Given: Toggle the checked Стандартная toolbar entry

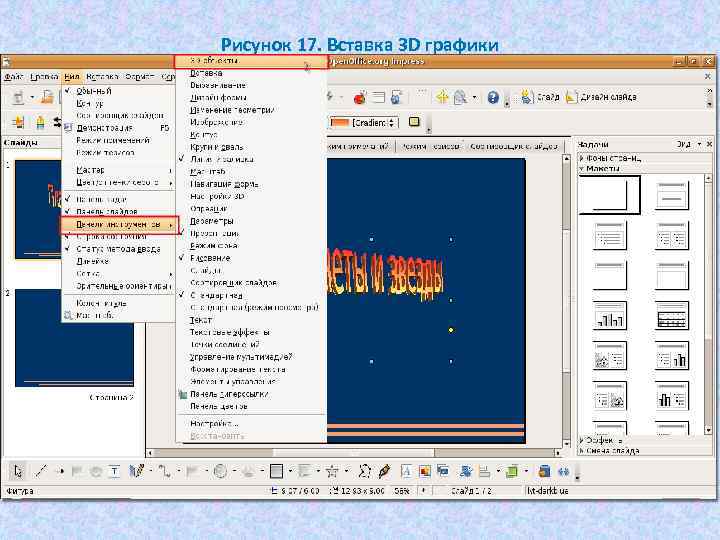Looking at the screenshot, I should click(251, 295).
